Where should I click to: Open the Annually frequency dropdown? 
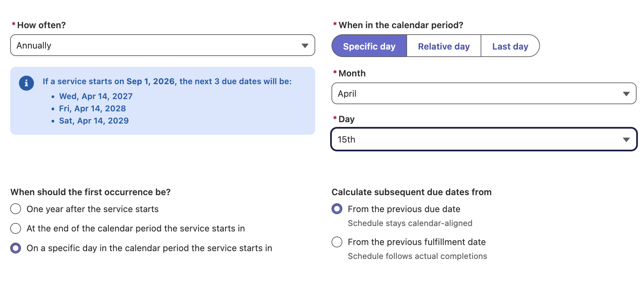click(x=163, y=45)
